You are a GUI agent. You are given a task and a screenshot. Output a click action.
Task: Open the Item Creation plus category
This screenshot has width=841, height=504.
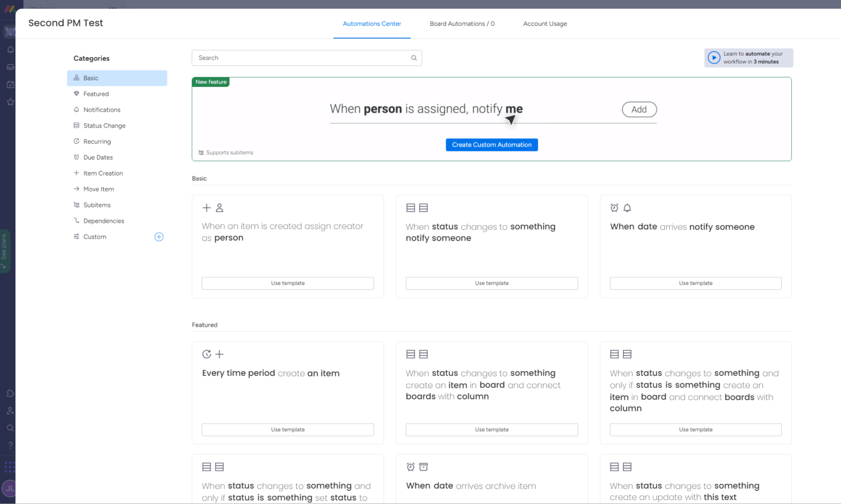(76, 173)
